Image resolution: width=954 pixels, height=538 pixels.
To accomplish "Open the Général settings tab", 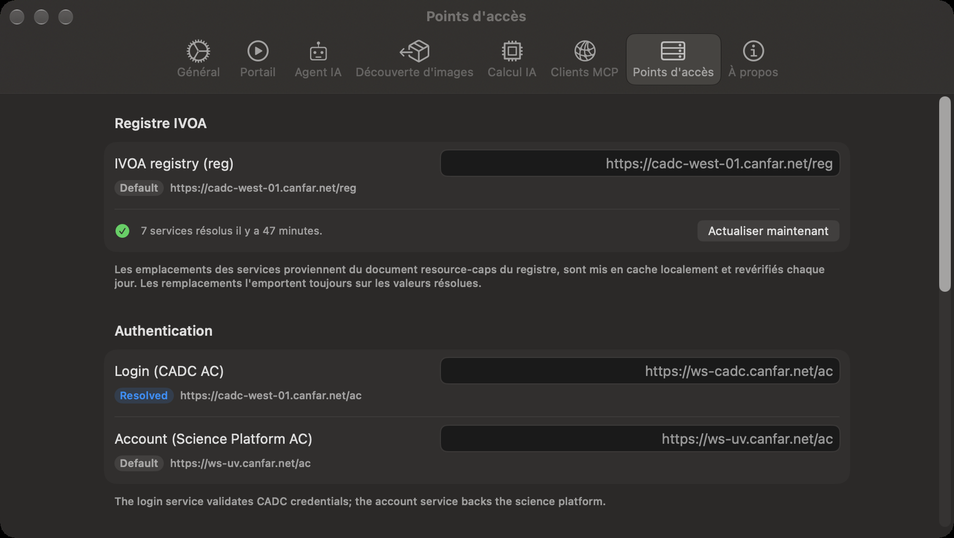I will [x=198, y=59].
